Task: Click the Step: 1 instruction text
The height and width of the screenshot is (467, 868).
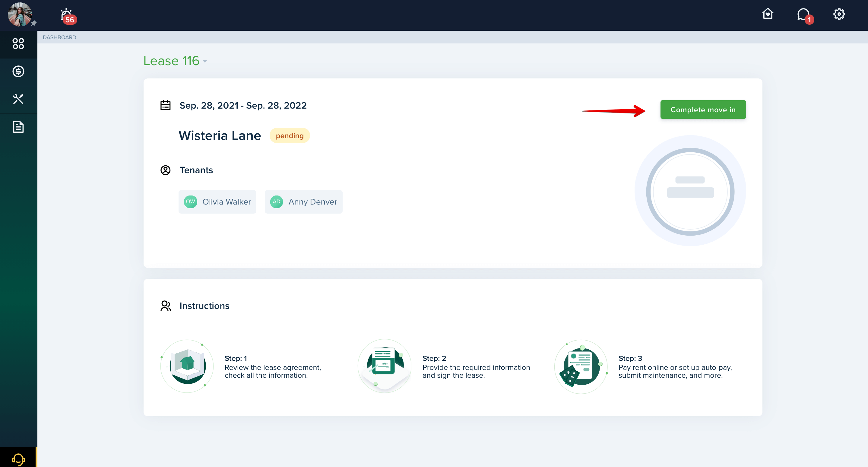Action: (273, 367)
